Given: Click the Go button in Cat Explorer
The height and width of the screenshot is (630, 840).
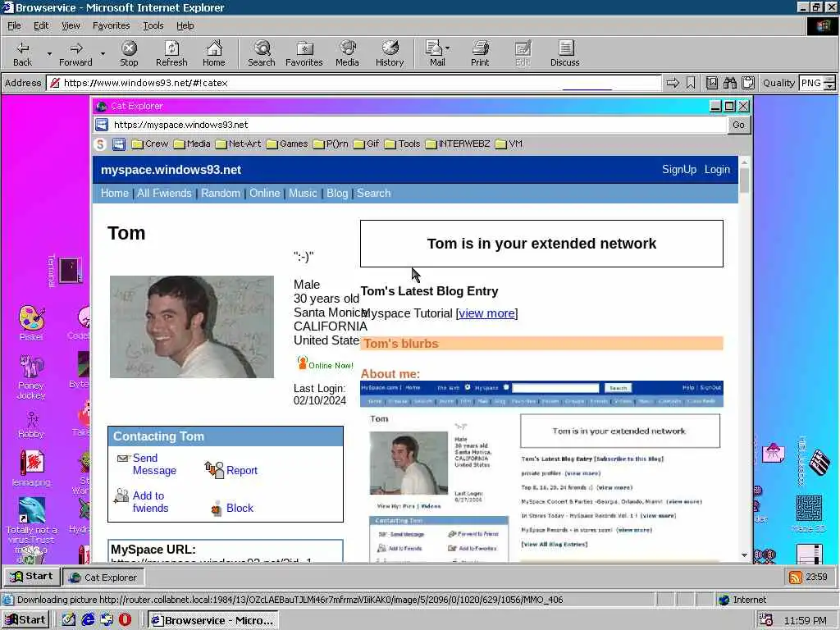Looking at the screenshot, I should click(739, 125).
